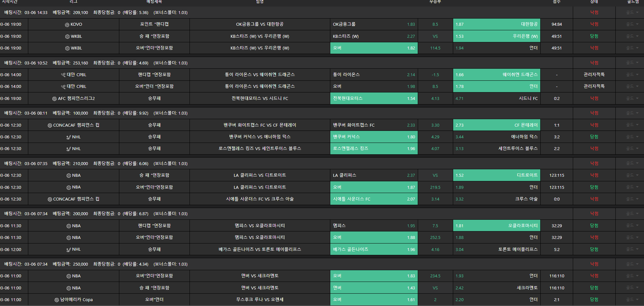Screen dimensions: 644x306
Task: Click the WKBL basketball icon in 승 패 row
Action: (67, 36)
